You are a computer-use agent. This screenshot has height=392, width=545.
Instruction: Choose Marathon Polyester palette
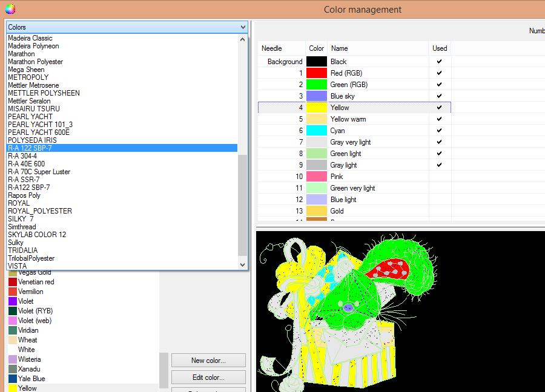click(x=36, y=62)
